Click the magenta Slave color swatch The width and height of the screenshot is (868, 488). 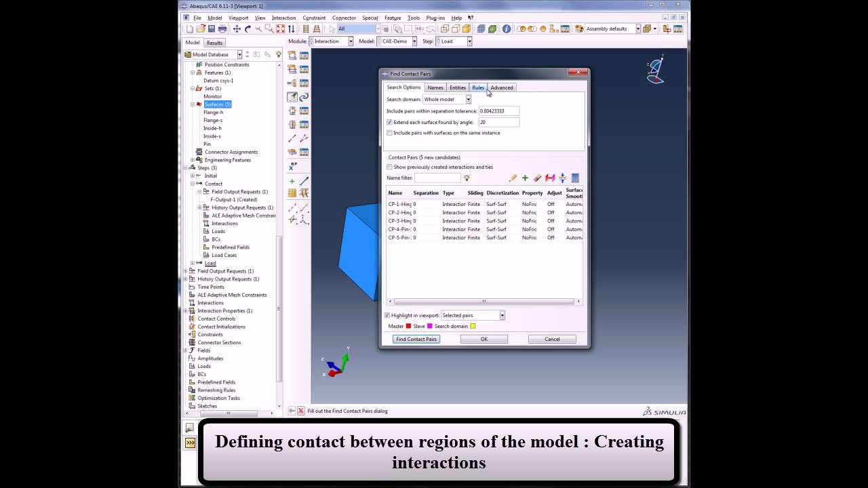click(429, 326)
